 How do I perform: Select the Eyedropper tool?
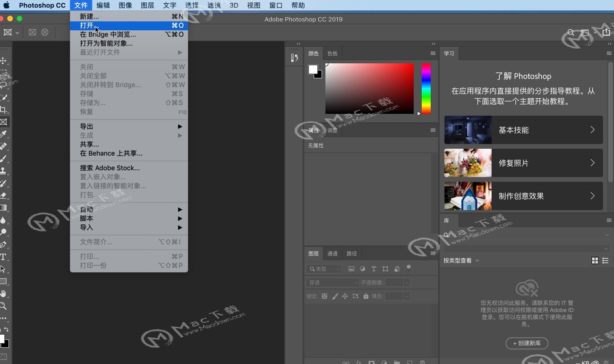tap(3, 134)
